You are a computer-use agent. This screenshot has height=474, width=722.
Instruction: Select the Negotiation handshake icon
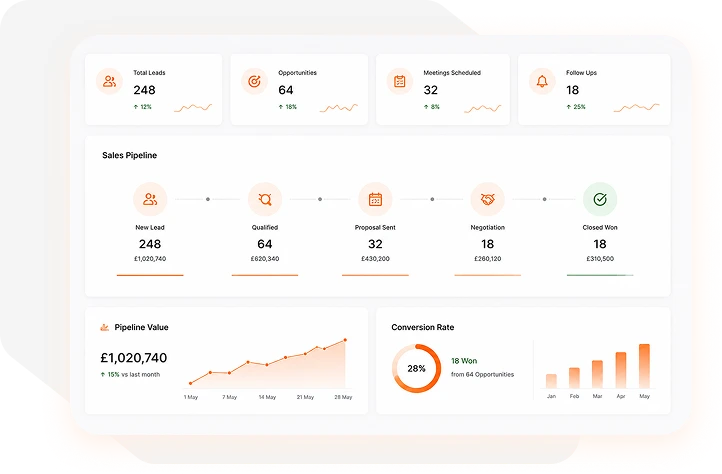tap(488, 199)
